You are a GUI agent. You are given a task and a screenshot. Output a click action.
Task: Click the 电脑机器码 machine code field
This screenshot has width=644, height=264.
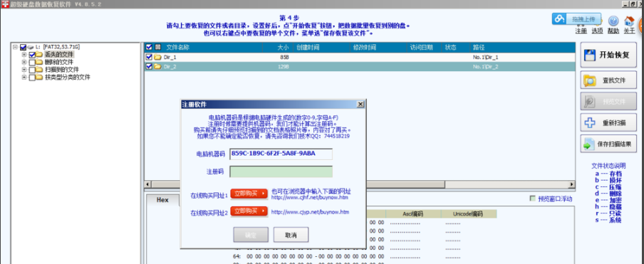click(x=281, y=154)
